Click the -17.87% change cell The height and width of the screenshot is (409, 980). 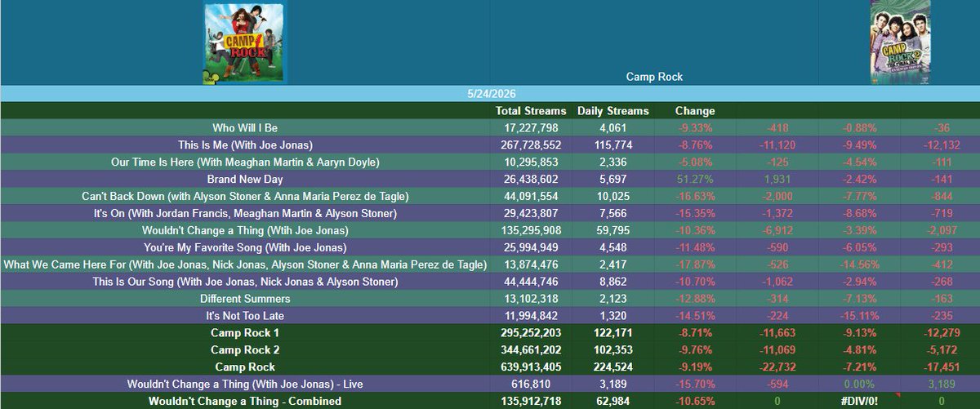tap(695, 265)
